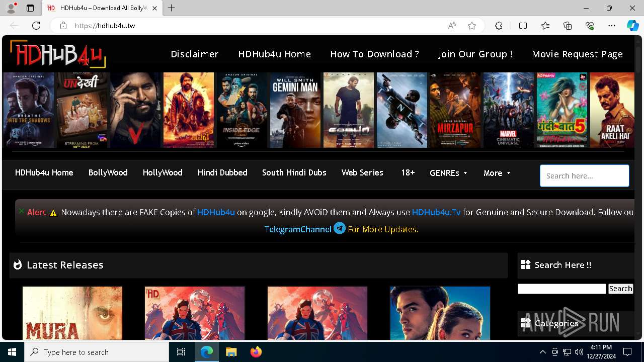Open the Extensions puzzle icon
The image size is (644, 362).
pyautogui.click(x=499, y=26)
